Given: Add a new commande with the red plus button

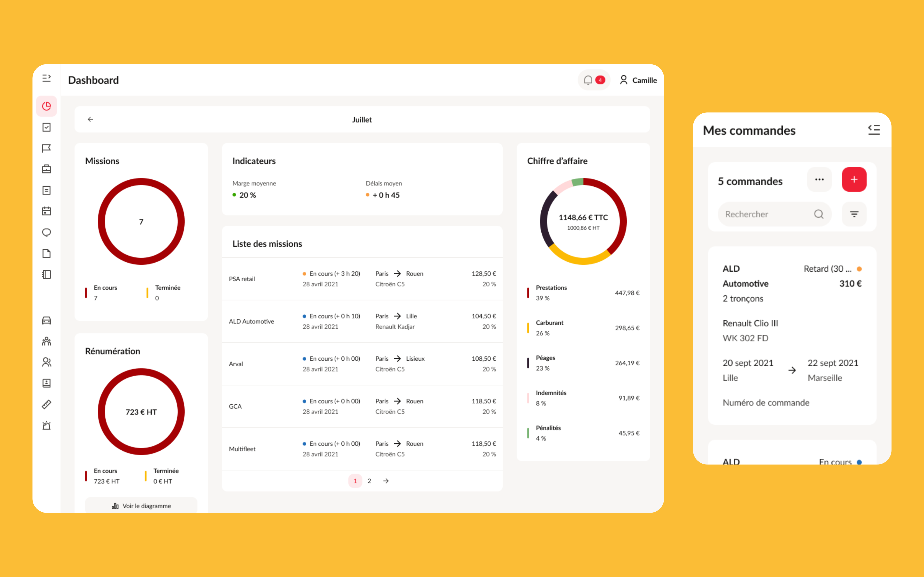Looking at the screenshot, I should coord(854,179).
